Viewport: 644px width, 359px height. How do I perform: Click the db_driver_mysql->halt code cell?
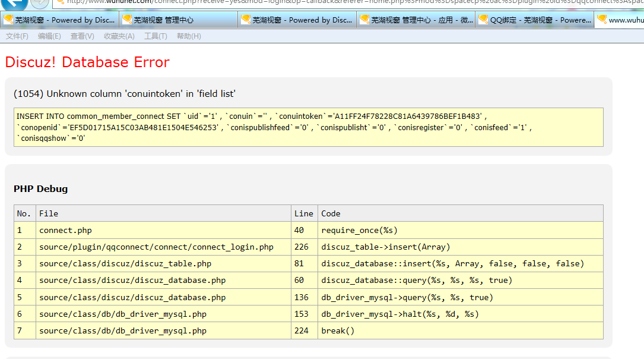point(399,314)
